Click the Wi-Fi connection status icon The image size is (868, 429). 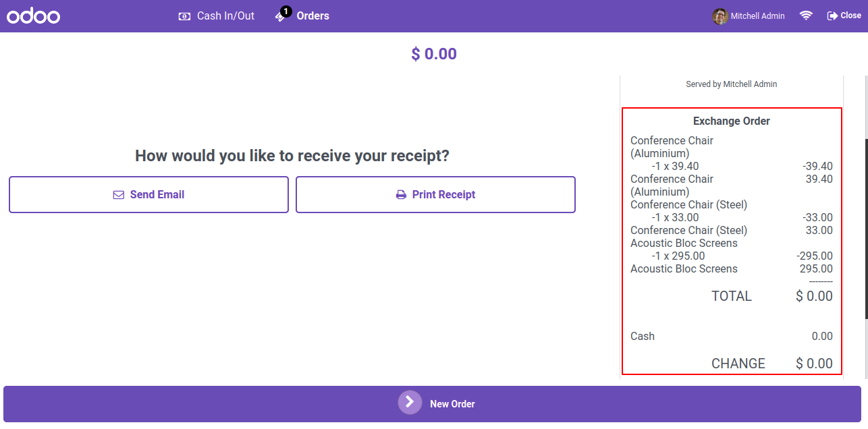pyautogui.click(x=806, y=16)
